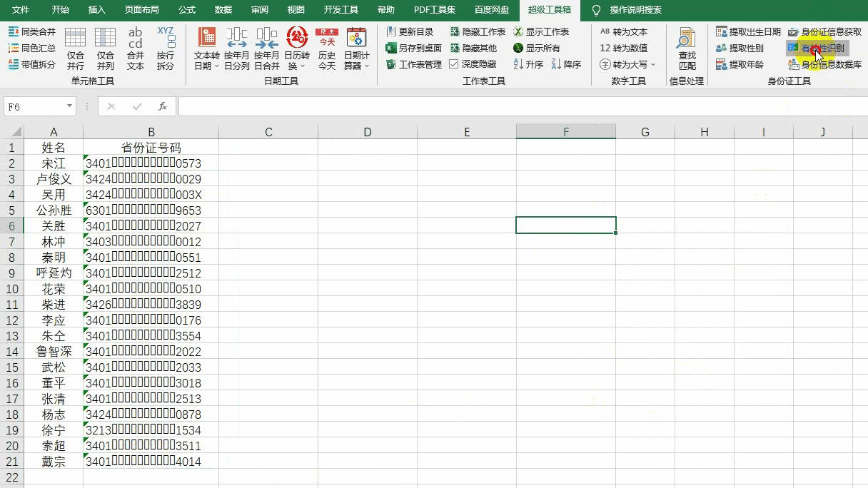
Task: Select column B header
Action: (151, 132)
